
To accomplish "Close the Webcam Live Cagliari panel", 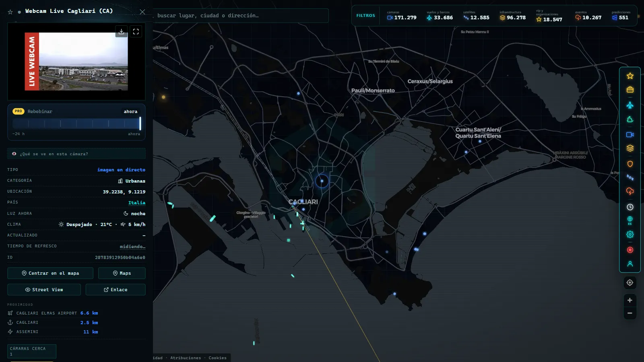I will click(142, 12).
